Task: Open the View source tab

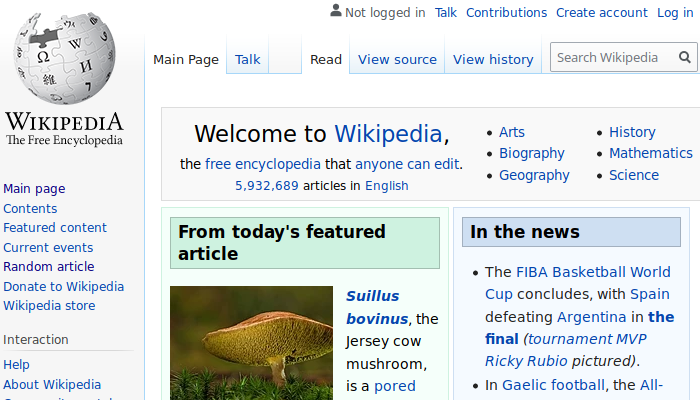Action: (397, 59)
